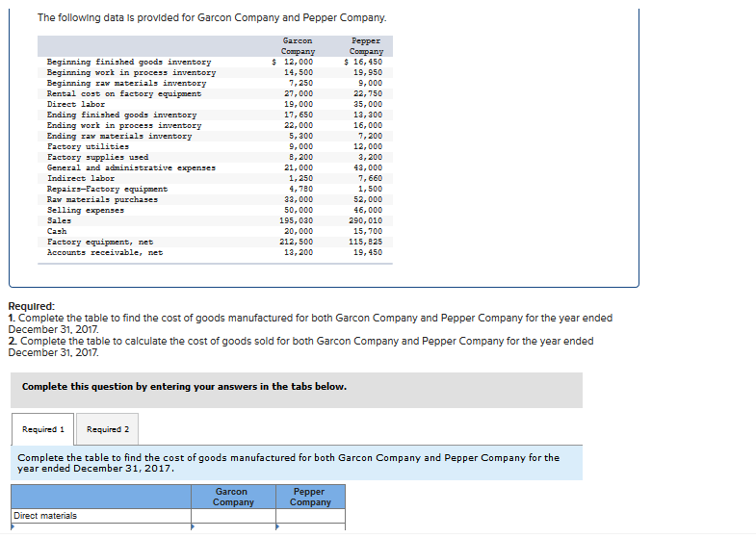Click Pepper general and administrative value 43,000
The width and height of the screenshot is (756, 538).
[x=368, y=168]
